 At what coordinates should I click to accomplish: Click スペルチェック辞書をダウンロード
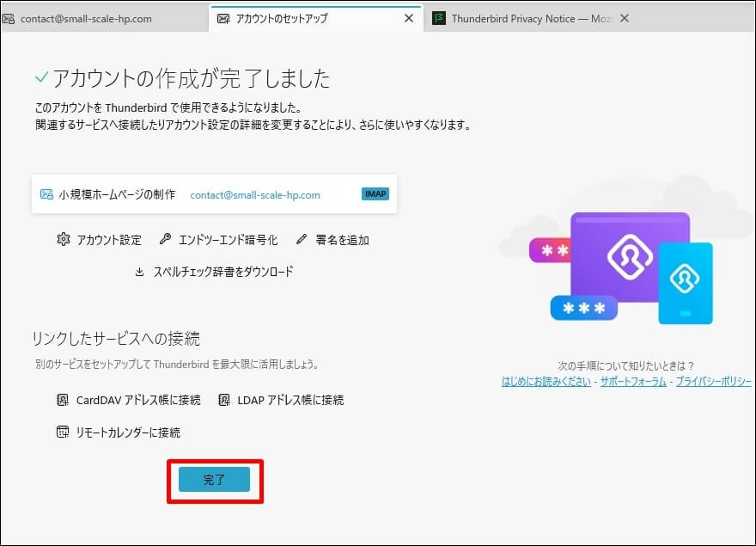214,272
